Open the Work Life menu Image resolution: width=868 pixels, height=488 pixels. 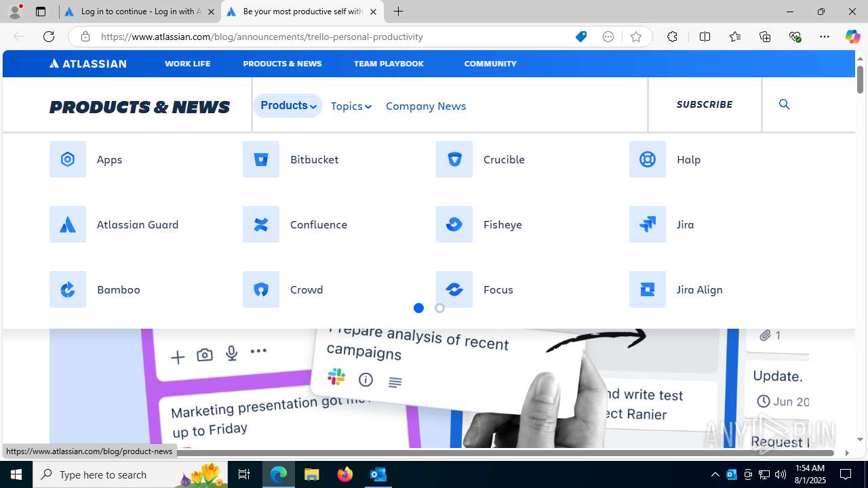[187, 64]
